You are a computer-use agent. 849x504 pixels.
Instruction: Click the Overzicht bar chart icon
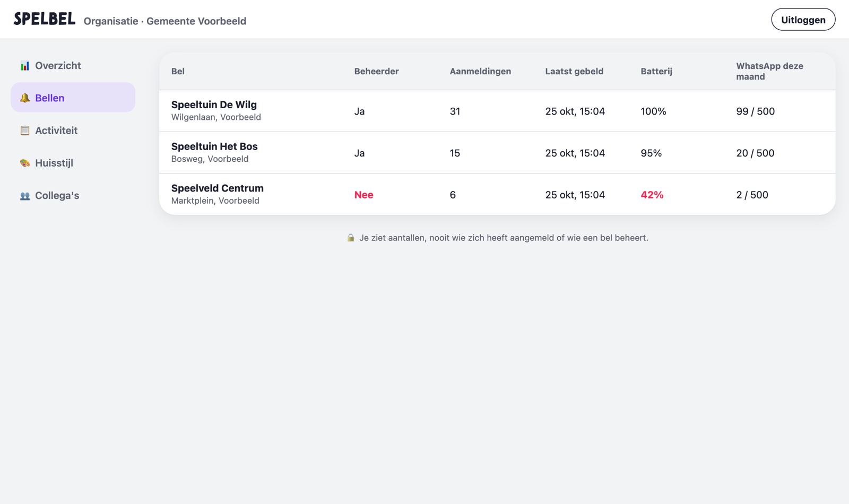pyautogui.click(x=25, y=66)
